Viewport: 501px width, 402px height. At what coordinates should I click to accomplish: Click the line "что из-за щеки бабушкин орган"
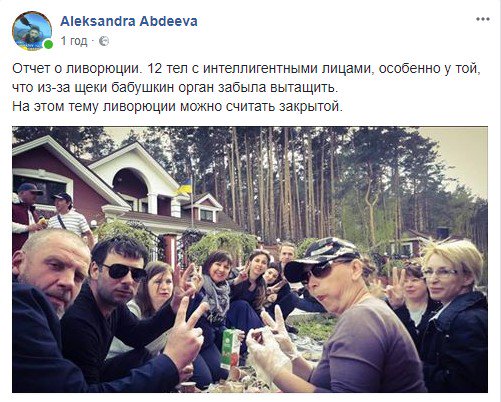(x=175, y=87)
